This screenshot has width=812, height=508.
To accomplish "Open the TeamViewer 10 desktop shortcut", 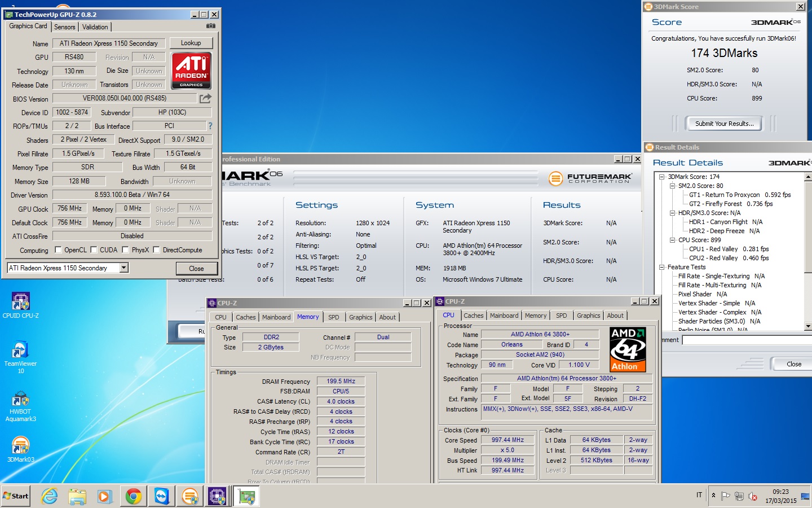I will click(20, 357).
